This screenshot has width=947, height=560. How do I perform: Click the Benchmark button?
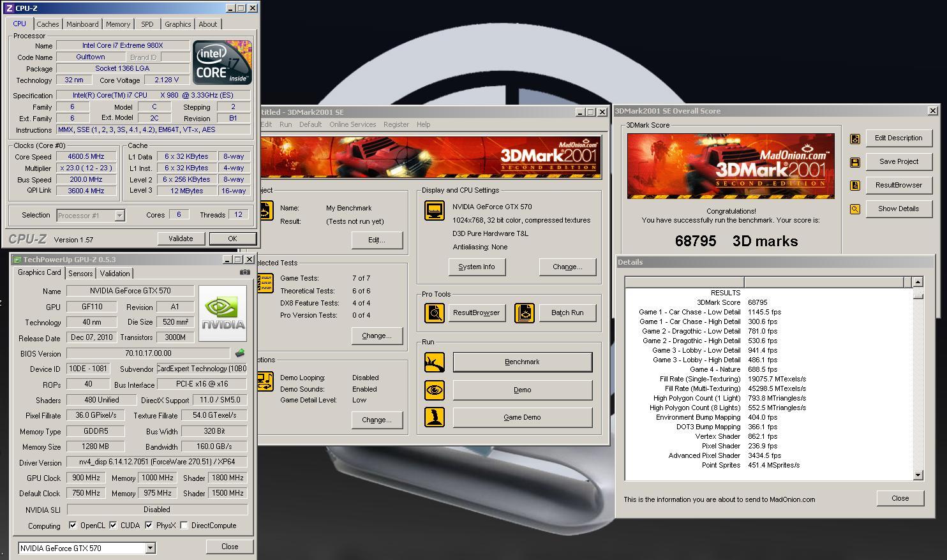[x=522, y=362]
